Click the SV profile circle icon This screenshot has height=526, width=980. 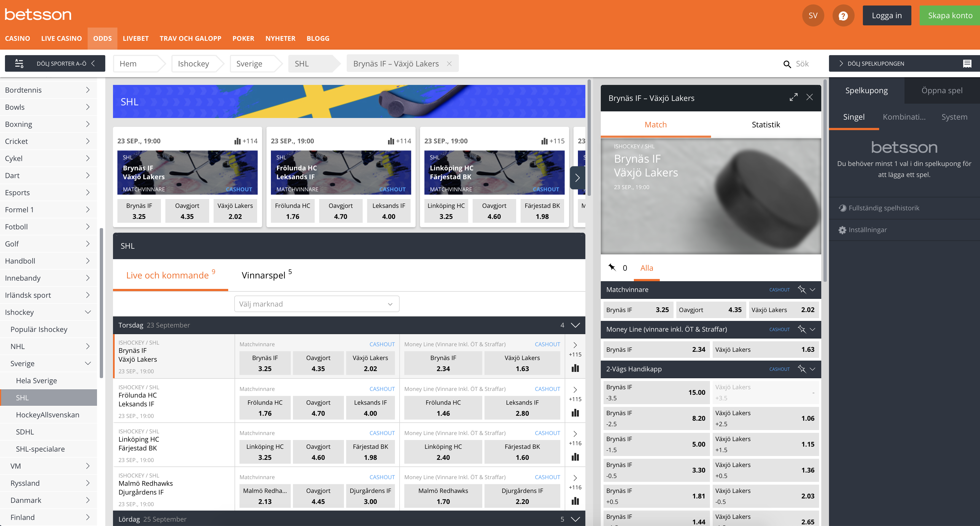[x=813, y=15]
